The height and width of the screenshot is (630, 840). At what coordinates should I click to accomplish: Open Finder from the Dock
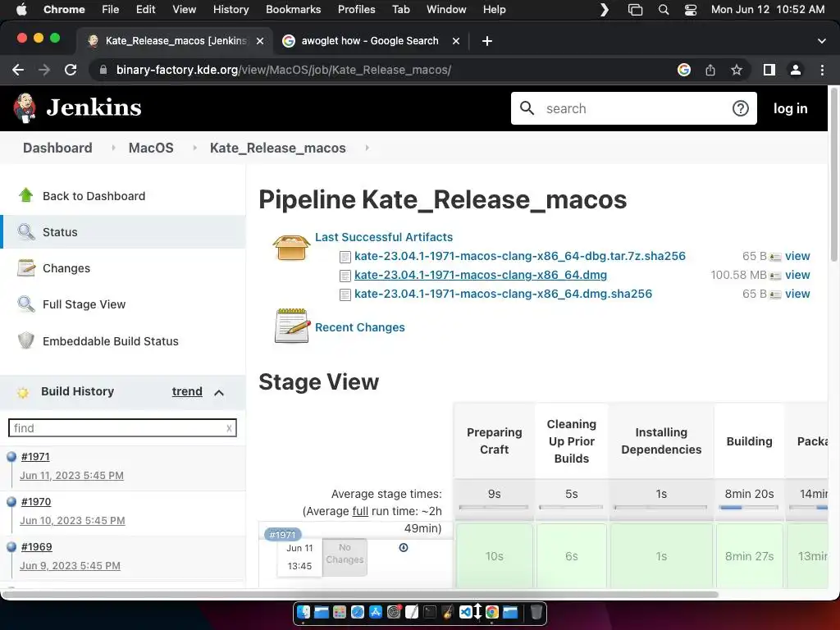[x=304, y=612]
